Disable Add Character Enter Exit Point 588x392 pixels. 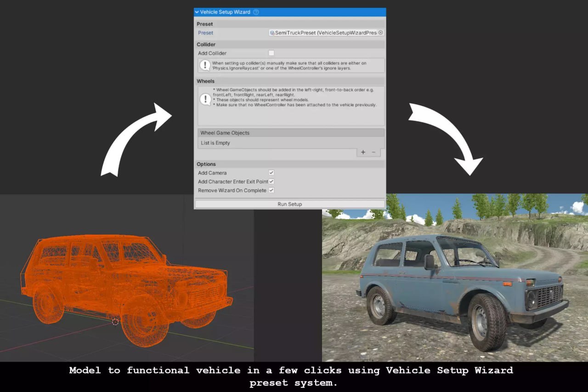coord(271,182)
